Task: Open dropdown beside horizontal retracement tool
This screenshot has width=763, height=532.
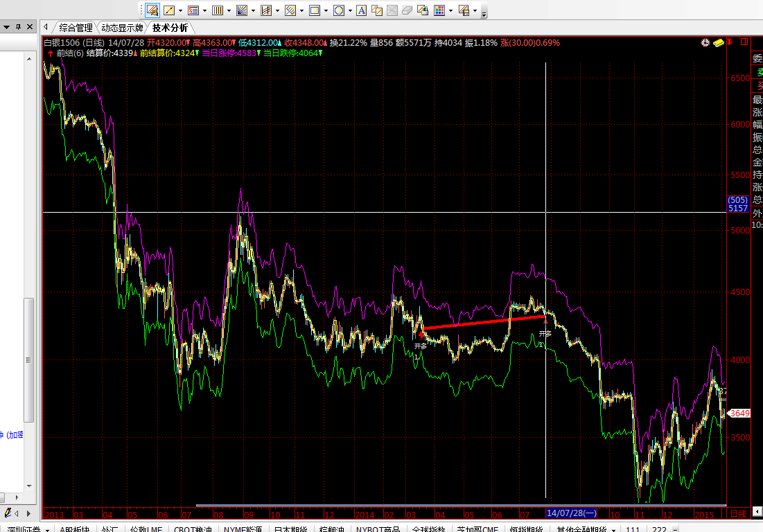Action: pos(204,10)
